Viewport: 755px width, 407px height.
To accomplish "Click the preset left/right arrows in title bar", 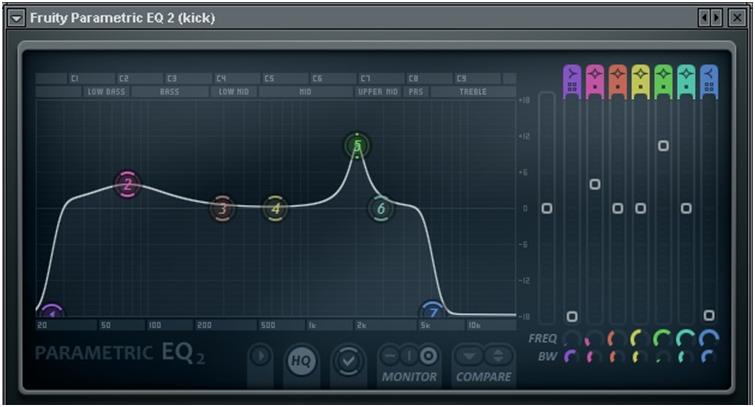I will tap(709, 18).
